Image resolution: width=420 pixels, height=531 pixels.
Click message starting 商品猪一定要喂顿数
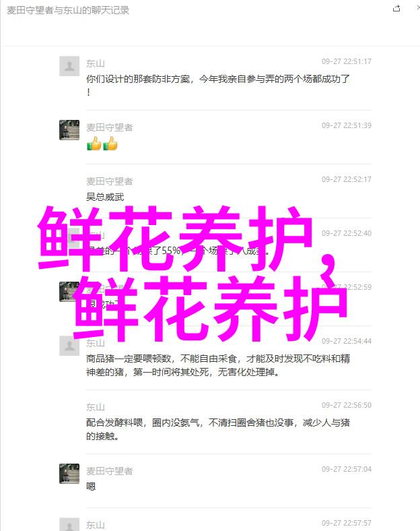tap(218, 365)
